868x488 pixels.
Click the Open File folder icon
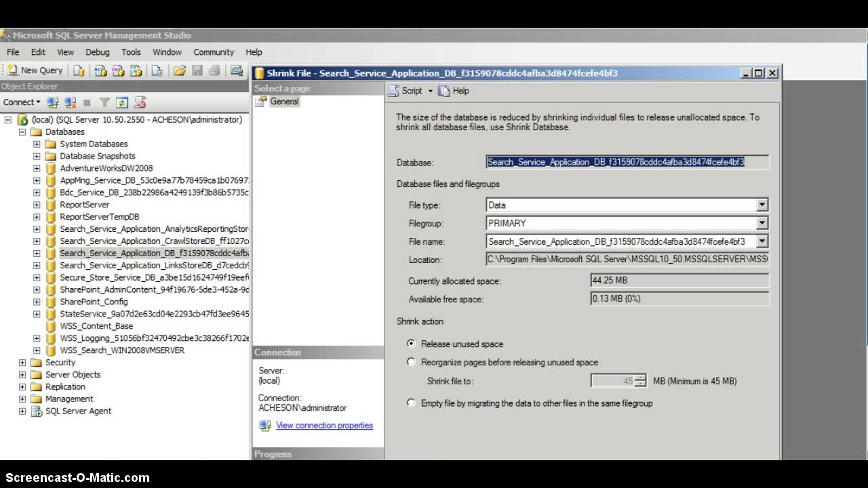pyautogui.click(x=180, y=70)
